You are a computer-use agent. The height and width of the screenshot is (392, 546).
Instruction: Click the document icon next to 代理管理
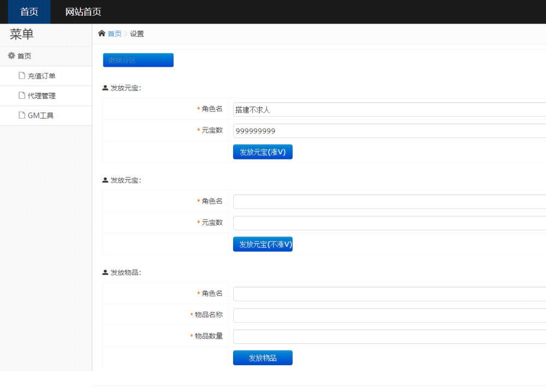(x=22, y=96)
